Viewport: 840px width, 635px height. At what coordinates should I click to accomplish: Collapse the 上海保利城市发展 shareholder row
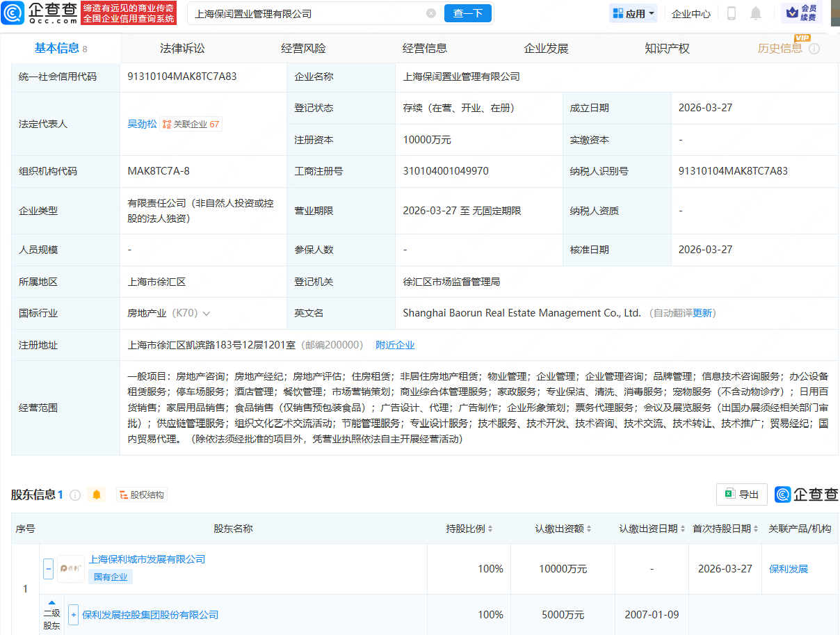[x=48, y=568]
